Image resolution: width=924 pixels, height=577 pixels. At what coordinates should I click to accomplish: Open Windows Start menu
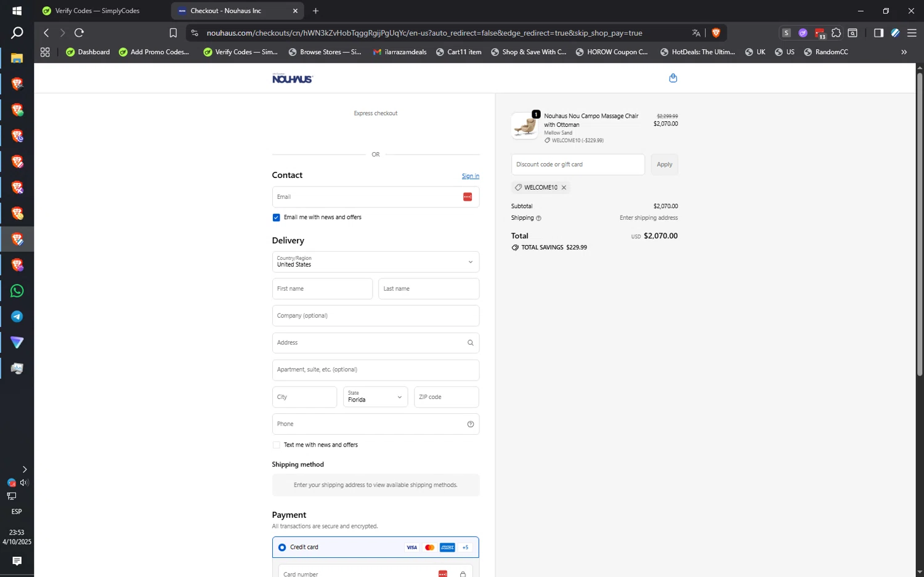pos(17,10)
